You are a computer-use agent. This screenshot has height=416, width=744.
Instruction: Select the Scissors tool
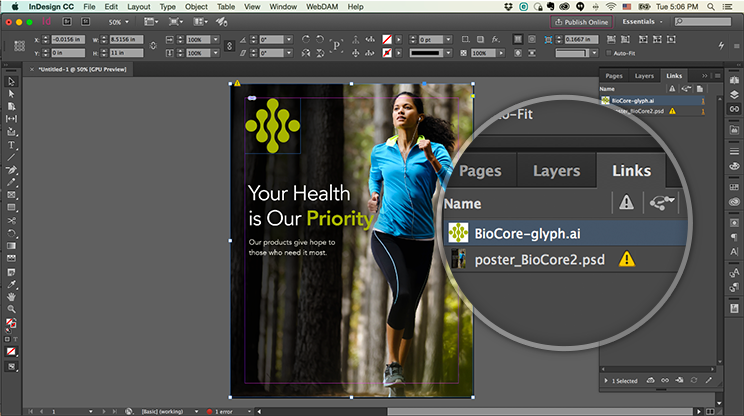tap(11, 221)
